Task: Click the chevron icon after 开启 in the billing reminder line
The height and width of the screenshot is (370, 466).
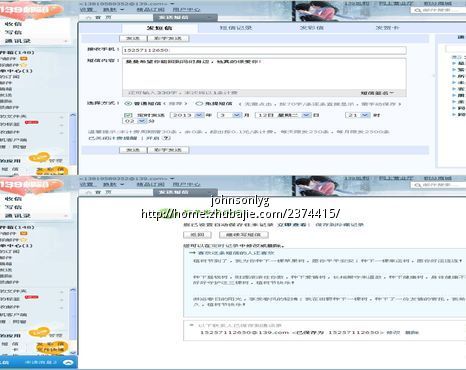Action: [x=167, y=138]
